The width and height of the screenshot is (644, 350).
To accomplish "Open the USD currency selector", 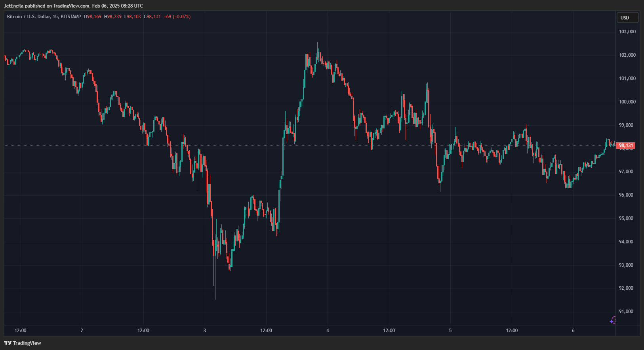I will click(627, 18).
